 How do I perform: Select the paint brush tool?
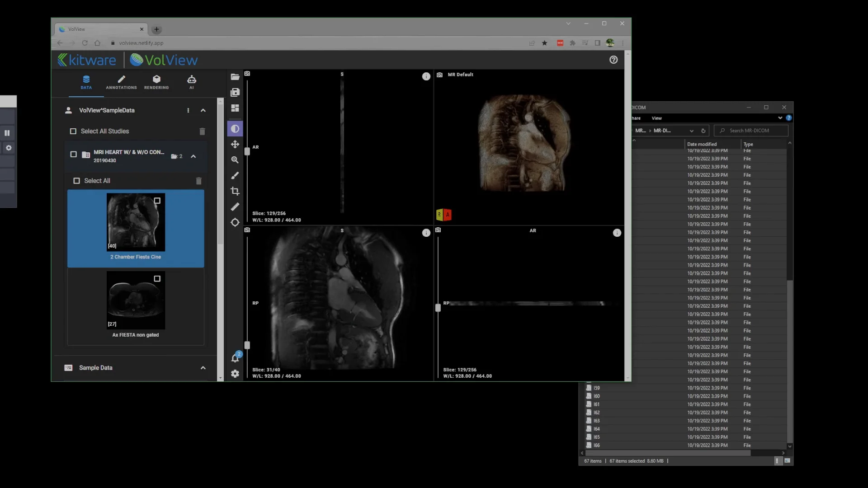coord(235,175)
